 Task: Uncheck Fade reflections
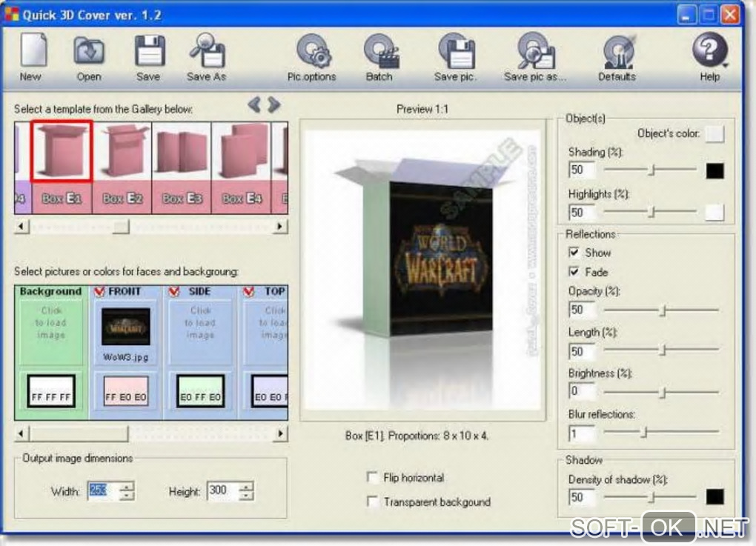pos(574,272)
